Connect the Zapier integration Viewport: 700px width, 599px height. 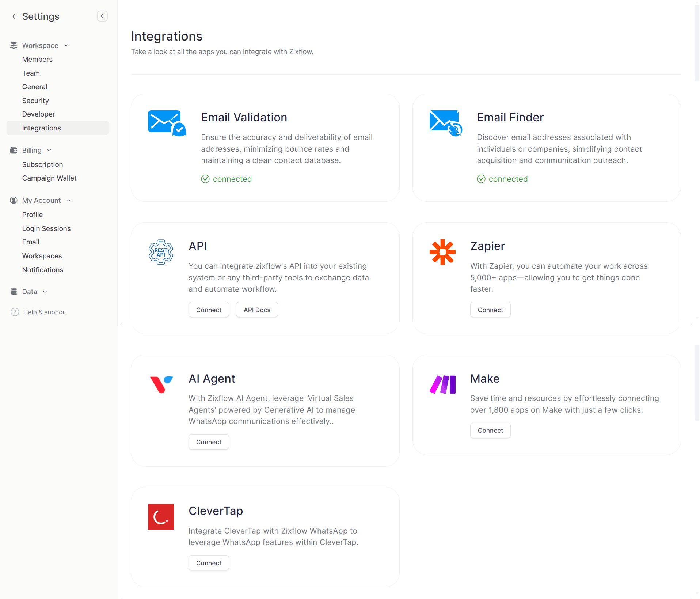coord(490,310)
